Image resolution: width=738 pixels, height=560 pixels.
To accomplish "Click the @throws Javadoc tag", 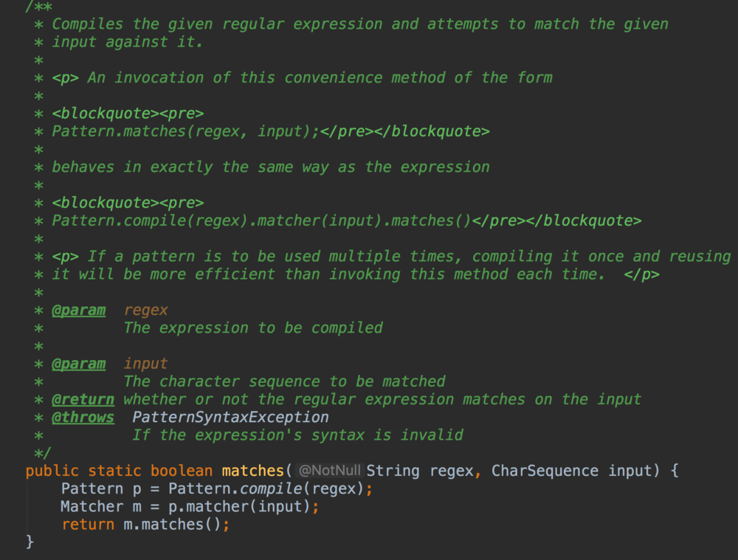I will click(x=83, y=417).
